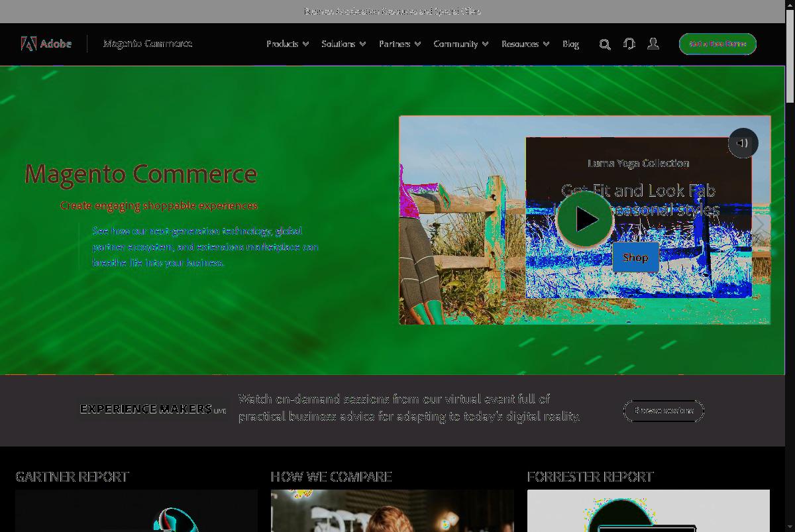The width and height of the screenshot is (795, 532).
Task: Click the Browse sessions button
Action: 663,411
